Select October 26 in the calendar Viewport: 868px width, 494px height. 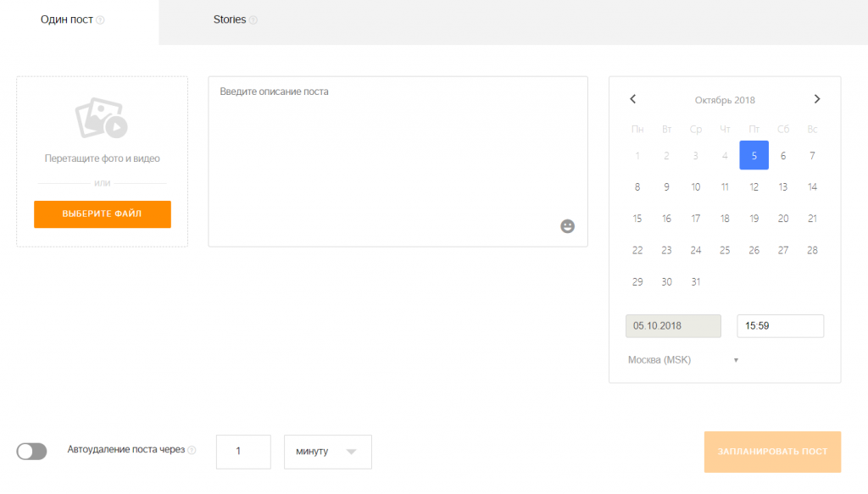point(754,250)
